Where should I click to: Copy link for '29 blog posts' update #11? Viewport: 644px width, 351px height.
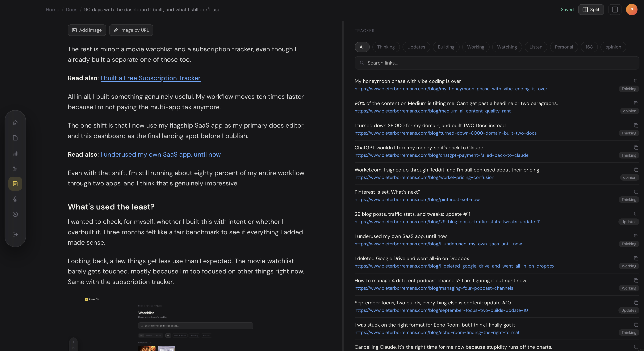click(x=636, y=214)
